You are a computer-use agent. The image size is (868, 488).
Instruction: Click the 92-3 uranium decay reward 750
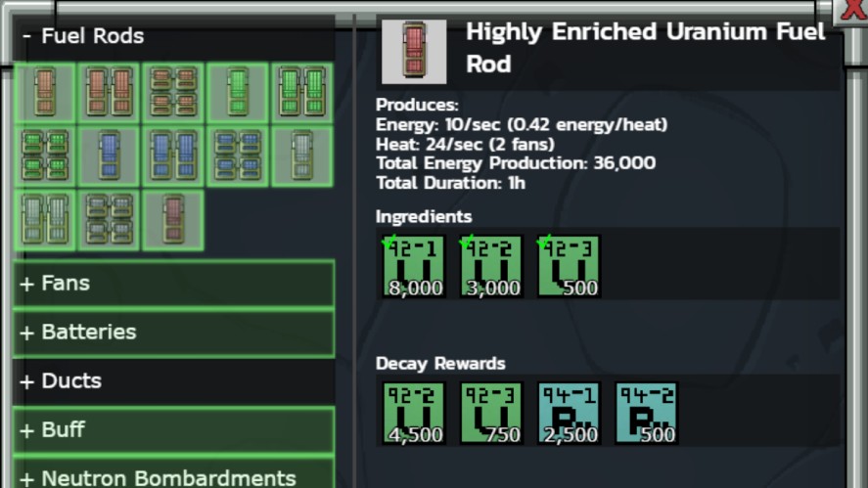tap(491, 414)
